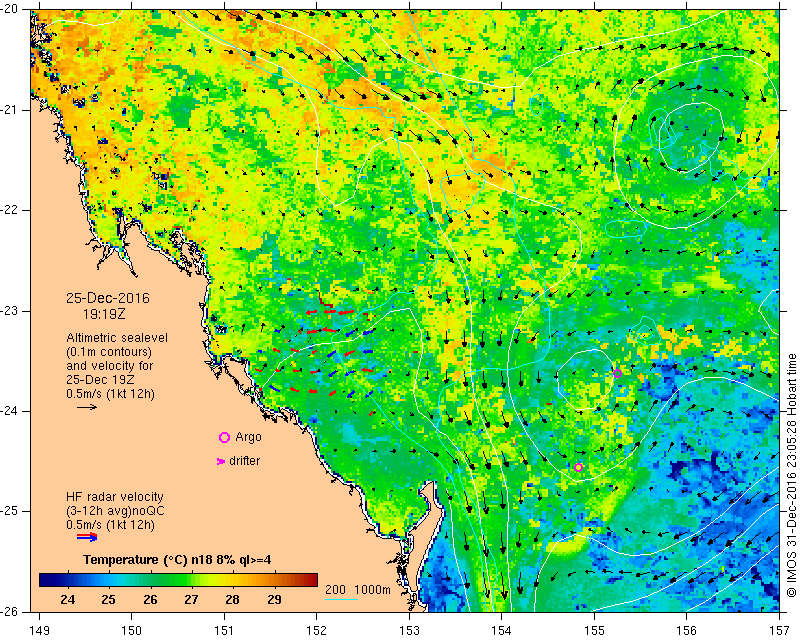Click the 'drifter' legend label
The width and height of the screenshot is (800, 640).
coord(244,461)
